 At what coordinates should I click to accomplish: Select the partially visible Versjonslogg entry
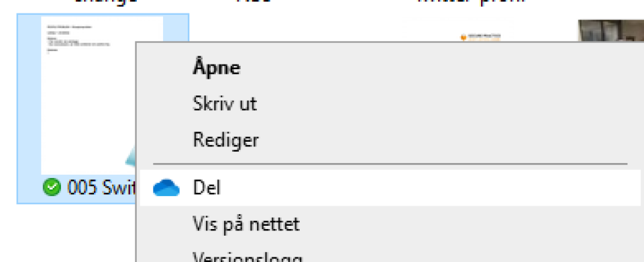(x=248, y=257)
